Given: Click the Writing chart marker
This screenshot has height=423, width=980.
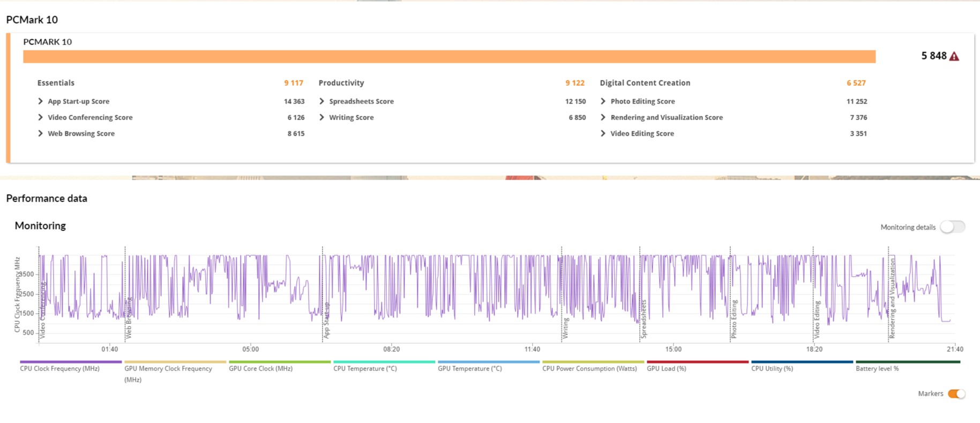Looking at the screenshot, I should (x=565, y=329).
